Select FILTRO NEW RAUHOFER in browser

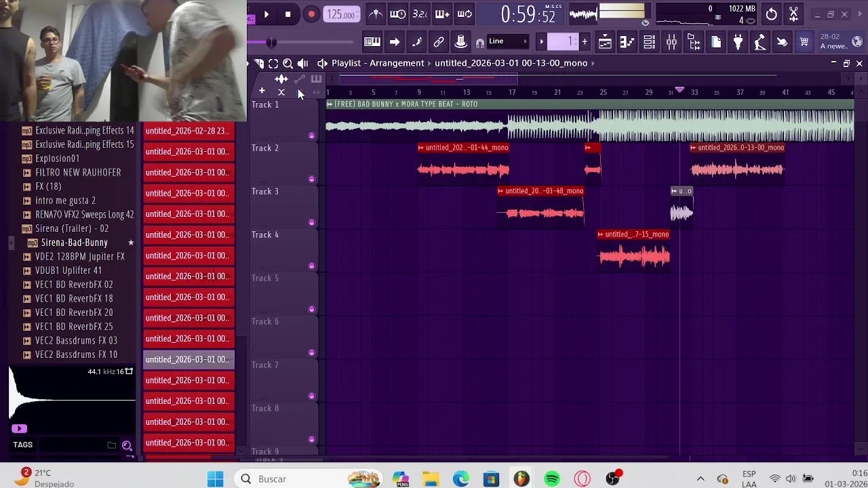click(78, 172)
